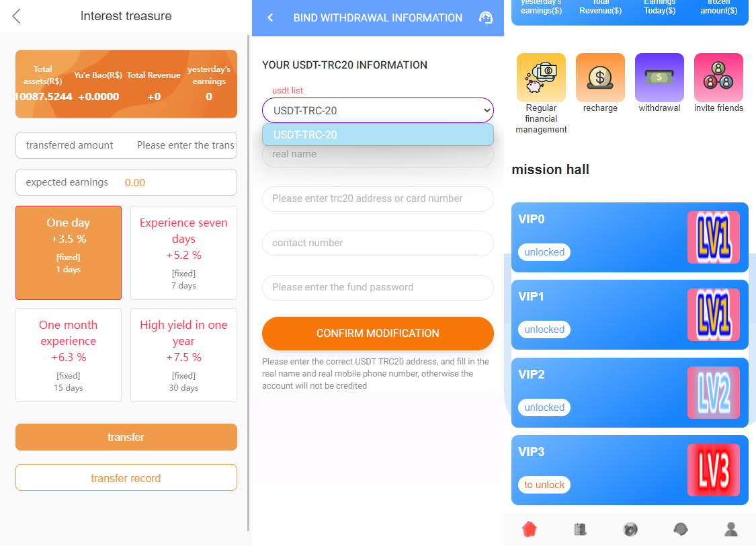Open the VIP3 to unlock card
This screenshot has width=756, height=546.
click(x=630, y=470)
